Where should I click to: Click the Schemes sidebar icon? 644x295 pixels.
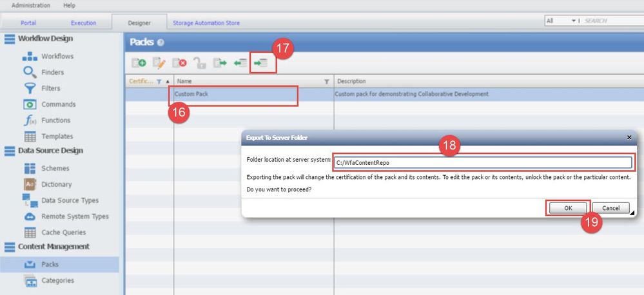pos(30,168)
